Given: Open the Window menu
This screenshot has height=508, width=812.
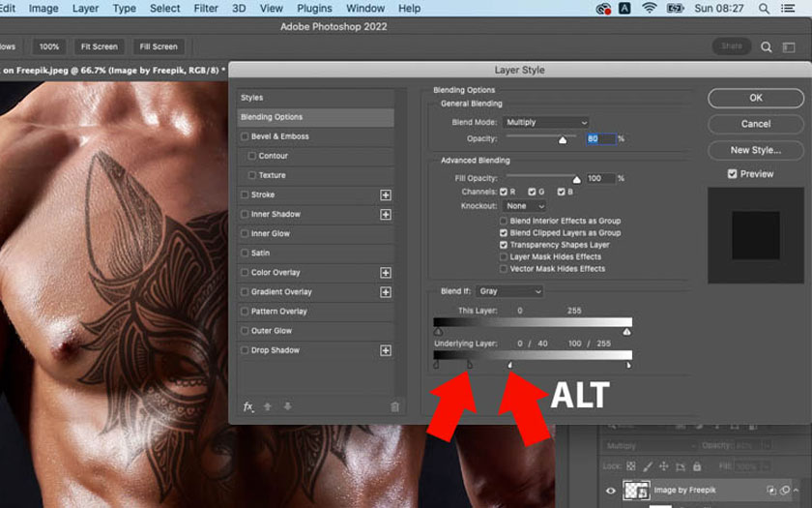Looking at the screenshot, I should pos(365,9).
